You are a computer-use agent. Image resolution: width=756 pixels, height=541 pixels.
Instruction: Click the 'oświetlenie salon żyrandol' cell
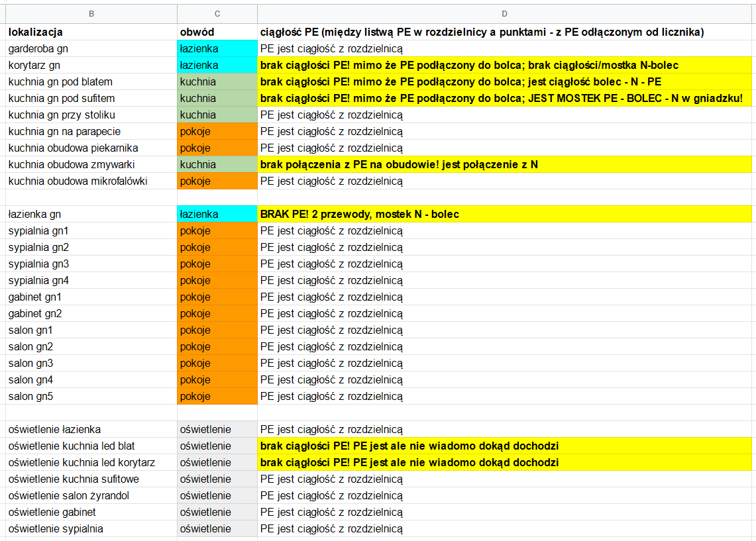point(91,495)
